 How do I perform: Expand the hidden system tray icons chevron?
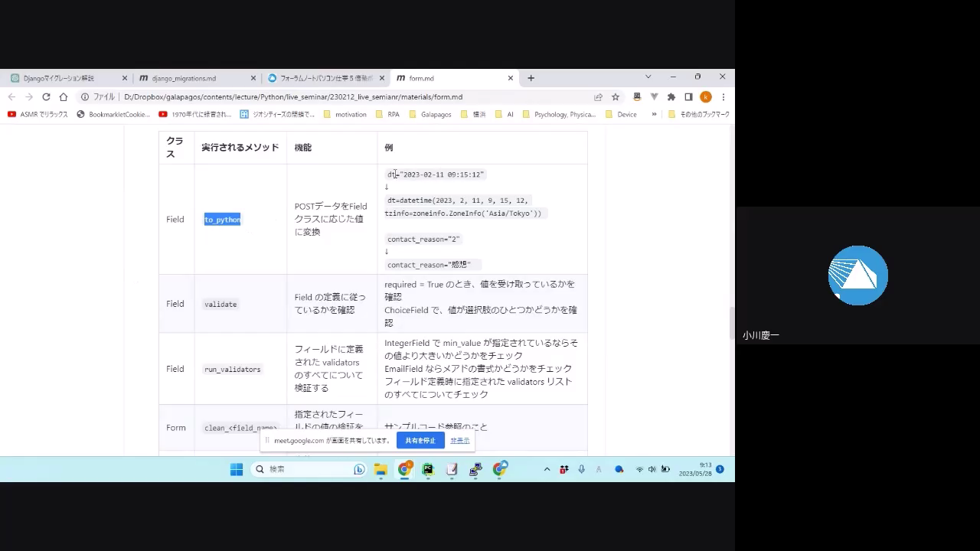pos(547,469)
